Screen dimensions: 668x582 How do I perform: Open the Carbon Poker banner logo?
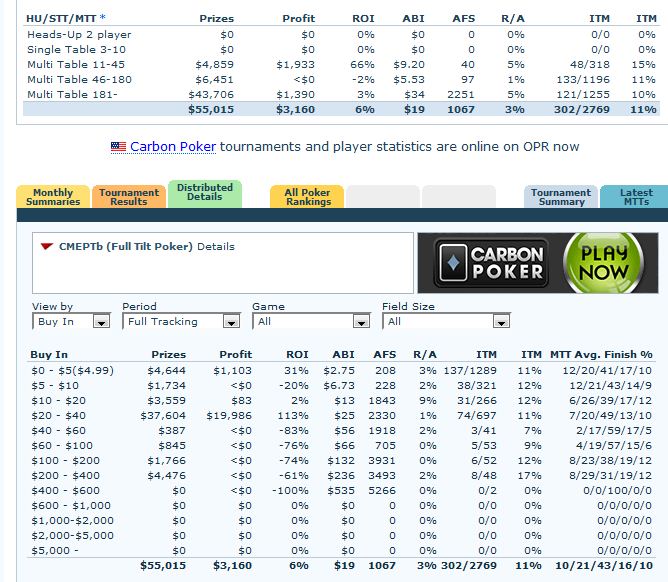pyautogui.click(x=491, y=263)
